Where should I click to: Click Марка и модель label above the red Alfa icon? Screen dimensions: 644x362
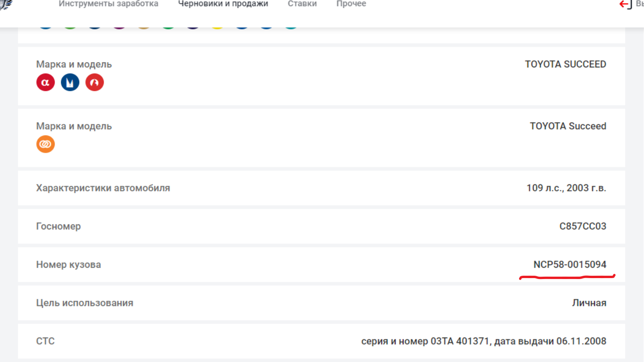pyautogui.click(x=74, y=64)
